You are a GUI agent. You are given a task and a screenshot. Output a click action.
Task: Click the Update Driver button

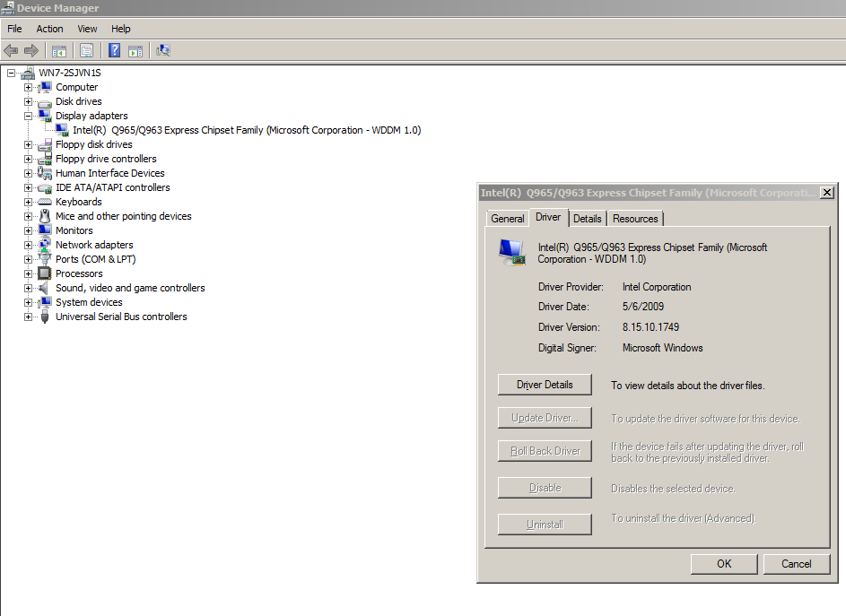pyautogui.click(x=545, y=418)
